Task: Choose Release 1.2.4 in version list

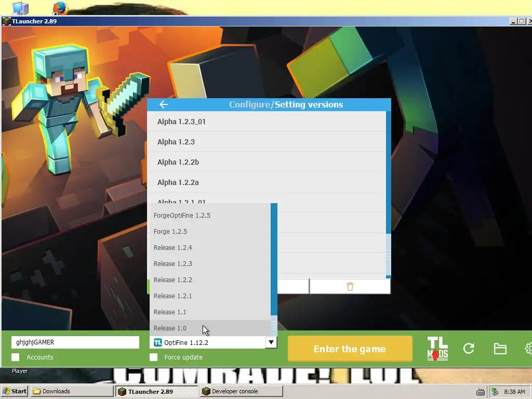Action: pyautogui.click(x=210, y=248)
